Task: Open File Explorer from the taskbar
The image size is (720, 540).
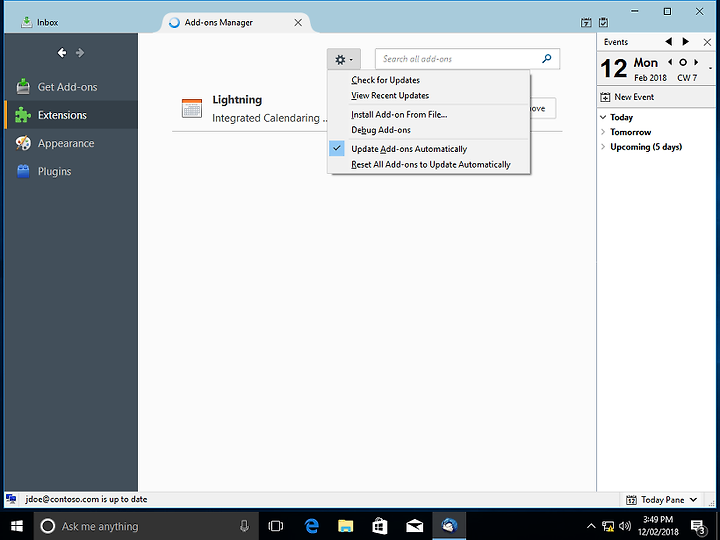Action: click(346, 526)
